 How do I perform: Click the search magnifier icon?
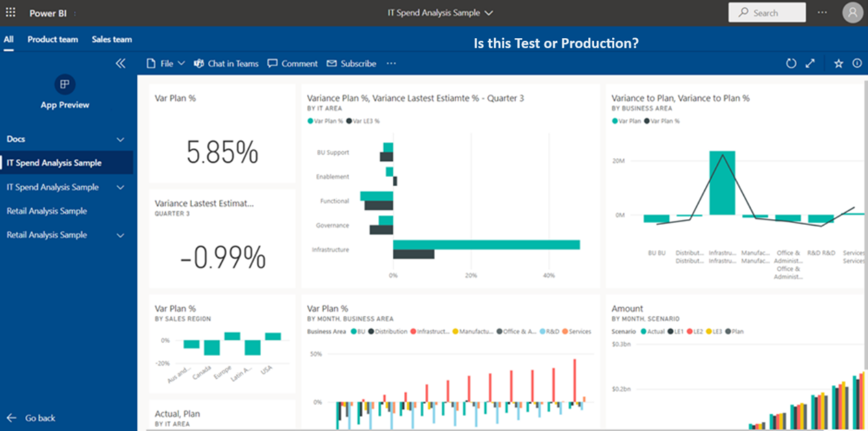(743, 12)
